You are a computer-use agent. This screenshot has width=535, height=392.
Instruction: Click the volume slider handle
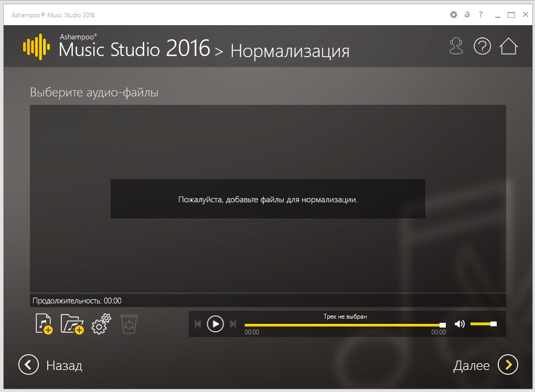(x=493, y=324)
